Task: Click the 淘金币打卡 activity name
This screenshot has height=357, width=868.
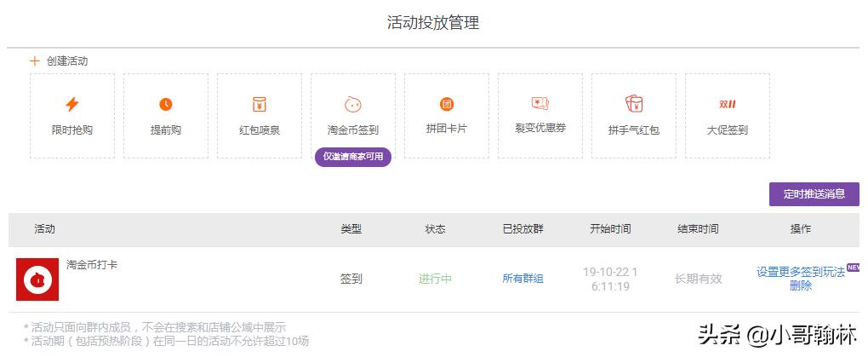Action: pos(92,265)
